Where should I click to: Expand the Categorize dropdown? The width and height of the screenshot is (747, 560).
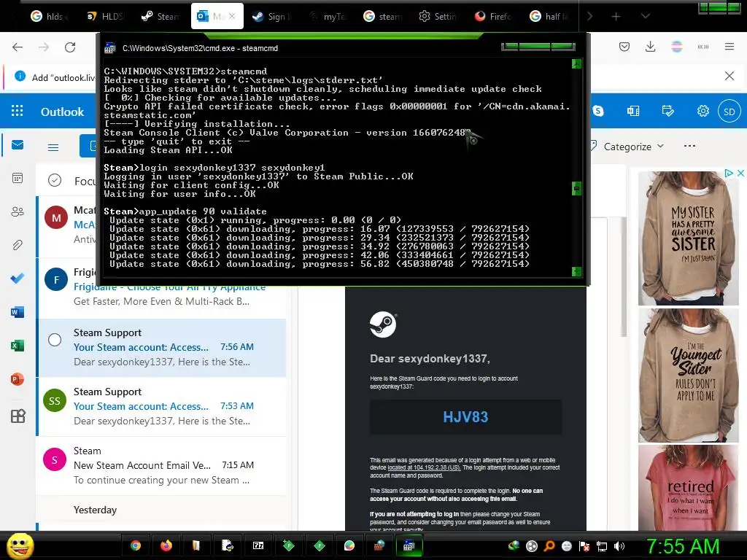660,146
